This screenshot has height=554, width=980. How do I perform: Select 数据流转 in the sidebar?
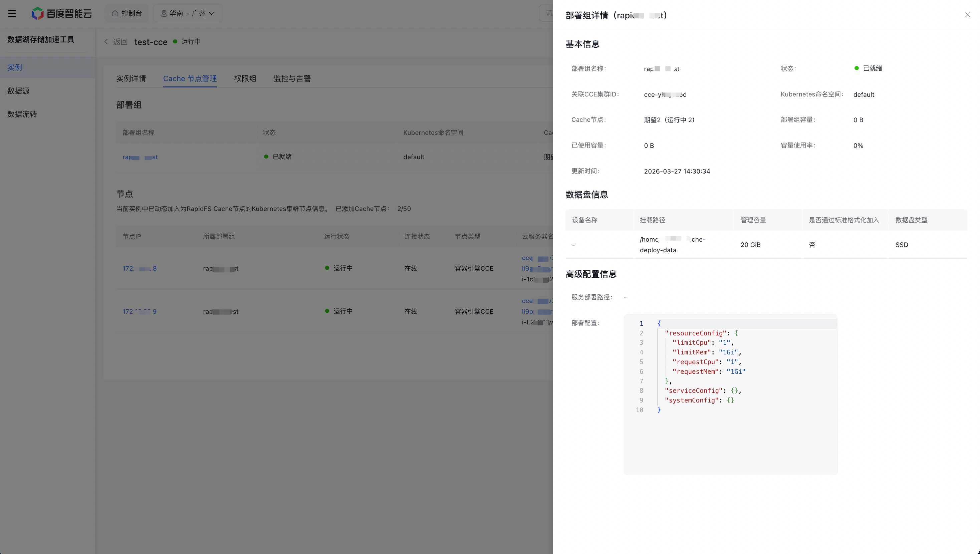coord(47,114)
